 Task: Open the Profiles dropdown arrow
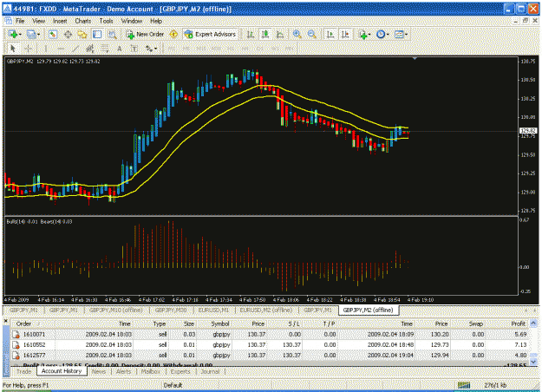tap(39, 35)
